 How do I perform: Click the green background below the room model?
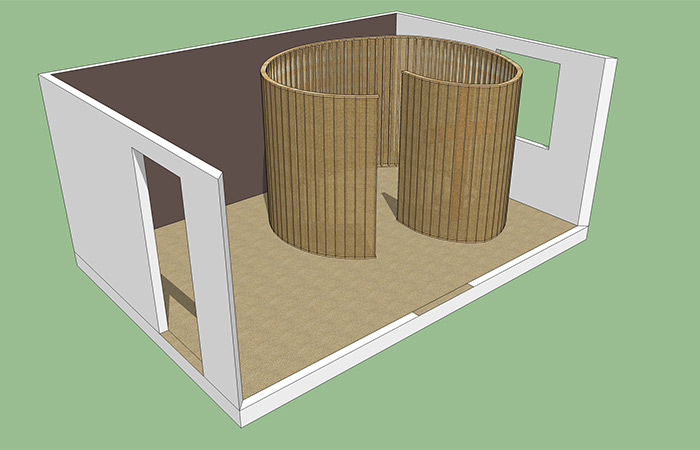[450, 400]
